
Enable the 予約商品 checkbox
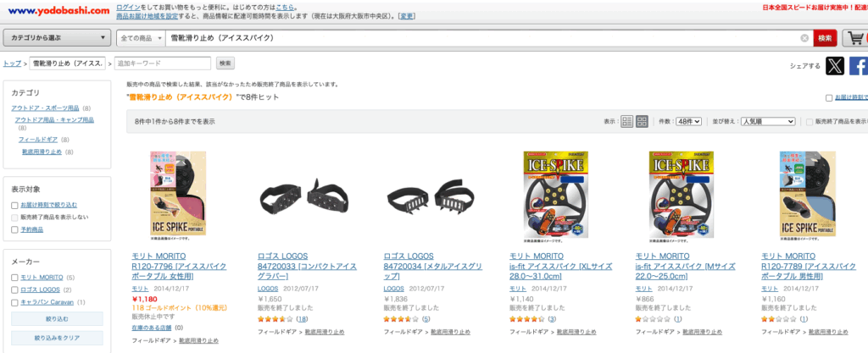[x=14, y=229]
